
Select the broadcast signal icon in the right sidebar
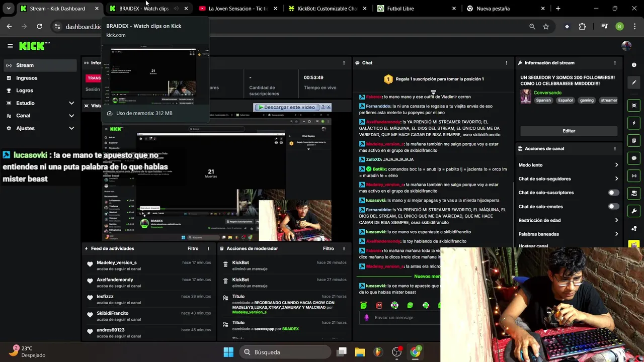[x=634, y=175]
